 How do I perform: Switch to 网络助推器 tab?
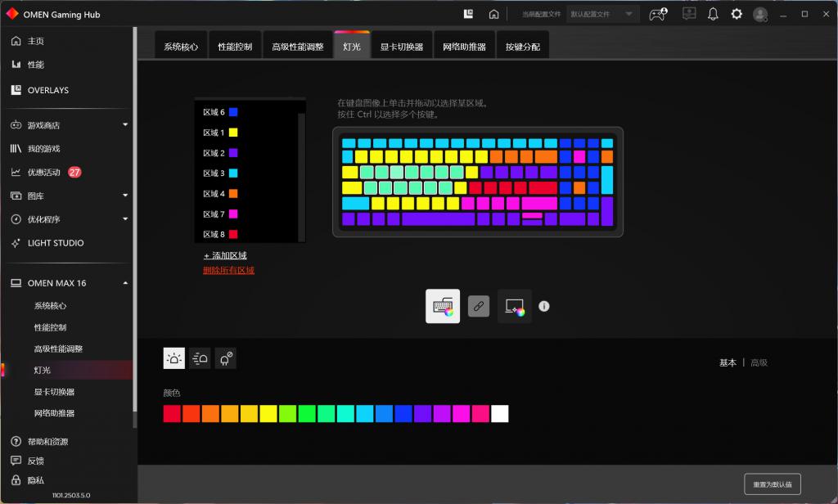click(465, 46)
